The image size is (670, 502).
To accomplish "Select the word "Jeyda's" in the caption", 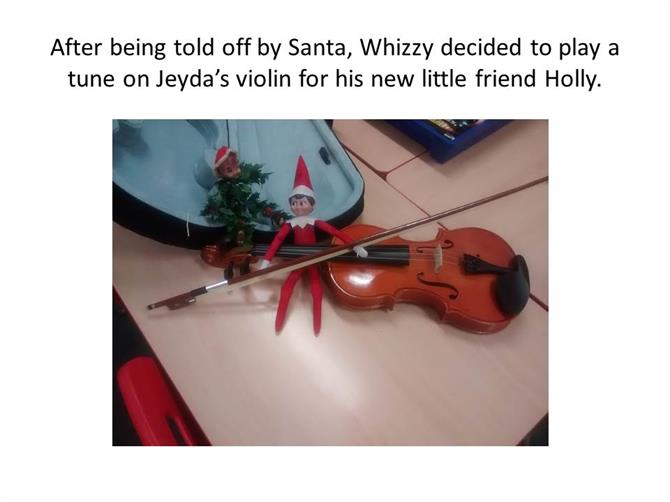I will (x=192, y=80).
